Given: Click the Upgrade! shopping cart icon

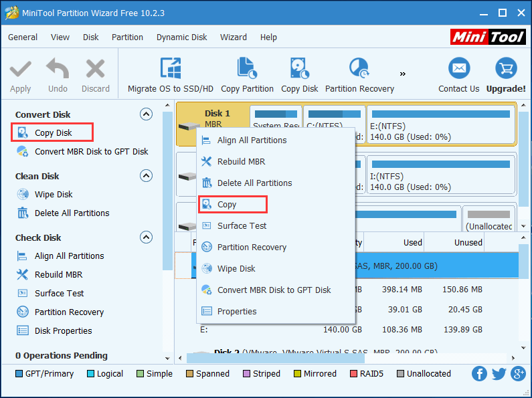Looking at the screenshot, I should click(x=506, y=68).
